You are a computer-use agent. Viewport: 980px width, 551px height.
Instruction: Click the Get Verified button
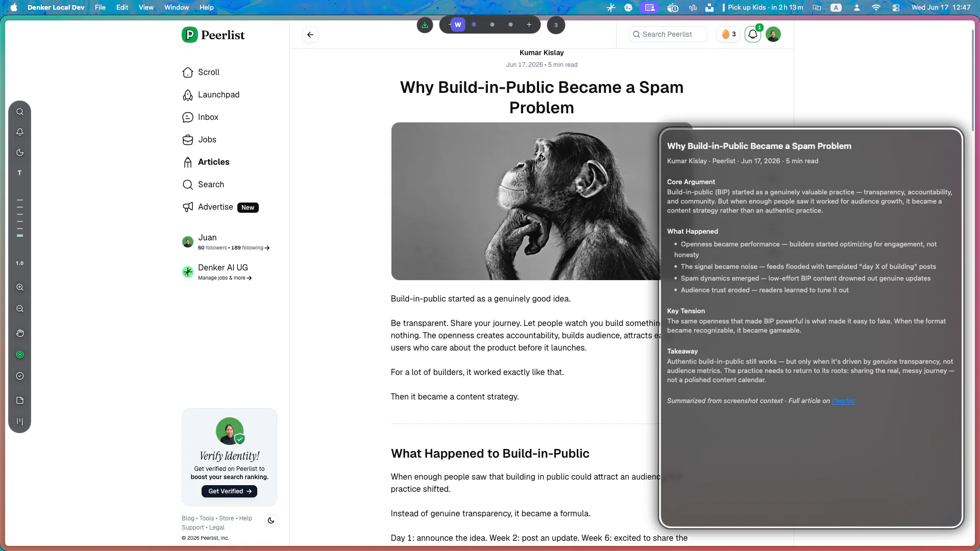coord(229,491)
